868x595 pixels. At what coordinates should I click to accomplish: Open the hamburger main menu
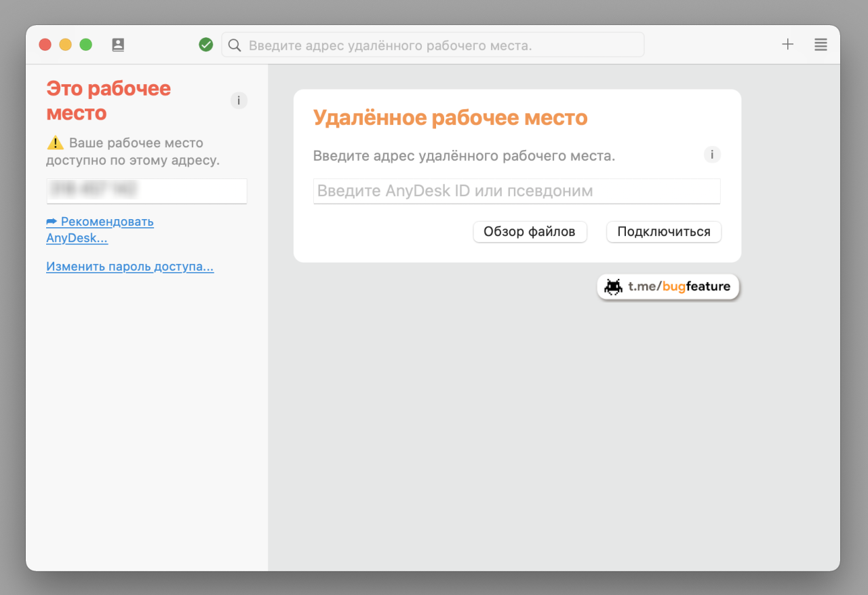[x=821, y=45]
